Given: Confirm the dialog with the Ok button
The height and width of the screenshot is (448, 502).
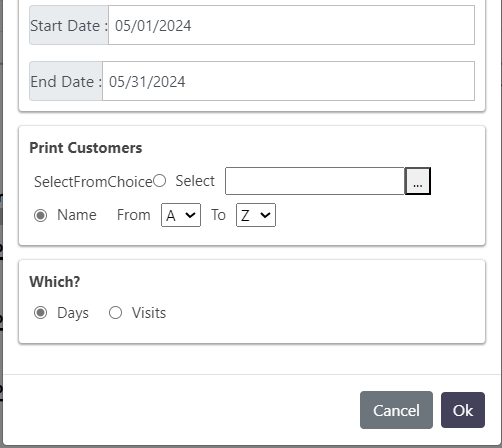Looking at the screenshot, I should pyautogui.click(x=463, y=410).
